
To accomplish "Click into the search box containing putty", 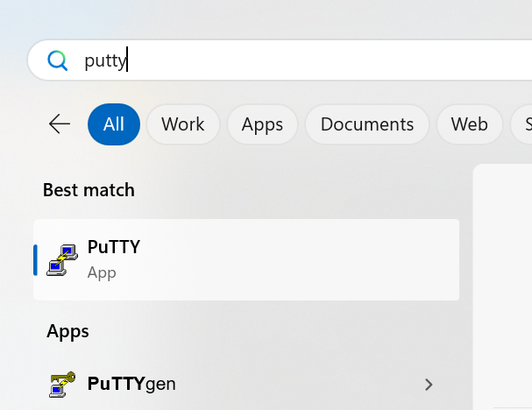I will (x=280, y=60).
